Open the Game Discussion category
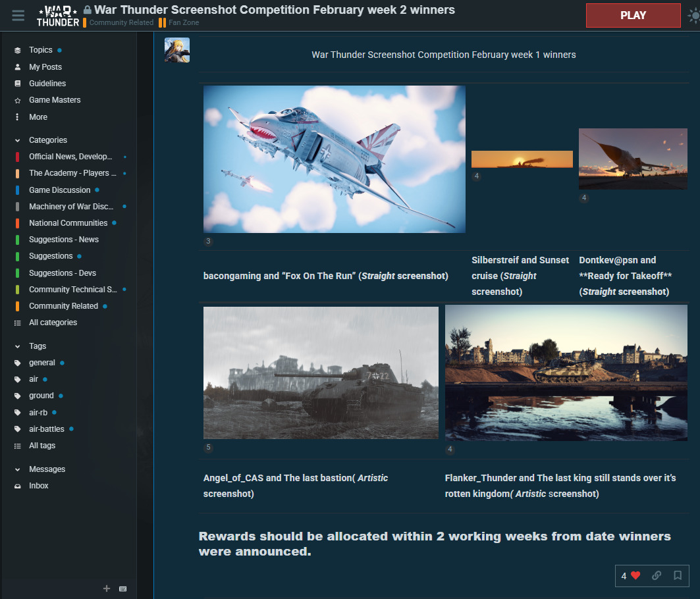700x599 pixels. pos(59,190)
